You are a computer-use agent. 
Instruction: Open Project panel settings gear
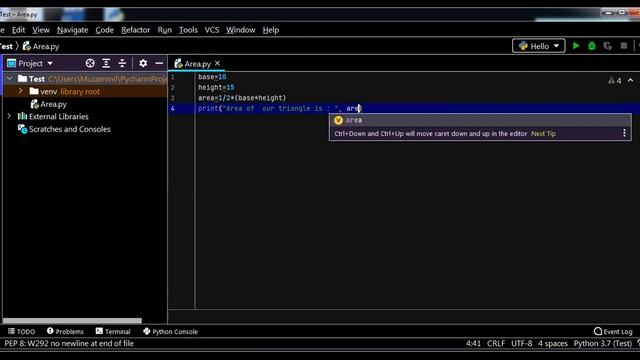(143, 63)
